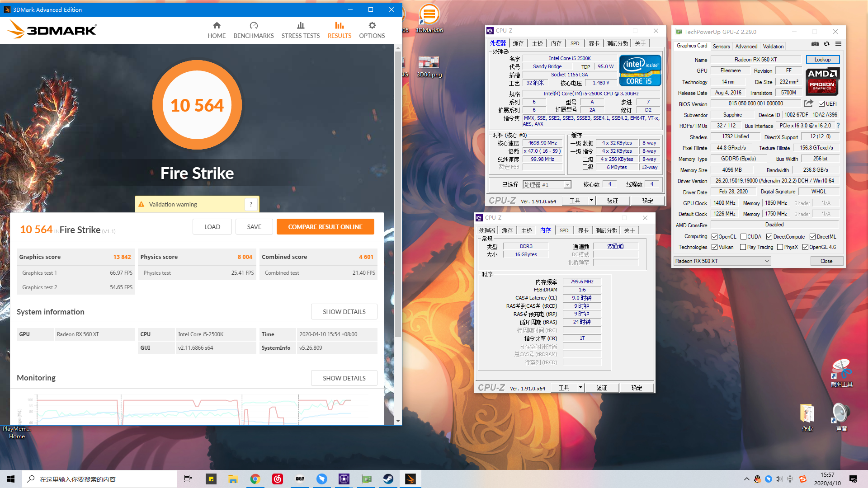Show hidden system tray icons chevron
This screenshot has height=488, width=868.
746,479
